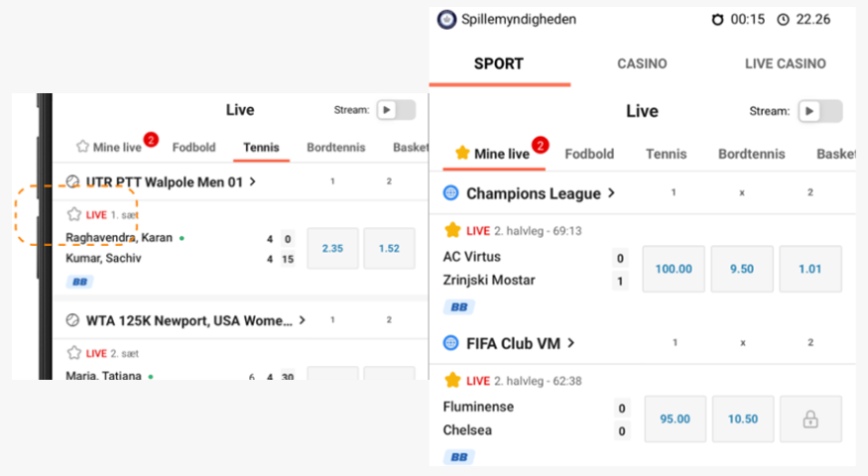Switch to the CASINO tab
This screenshot has width=868, height=476.
pos(642,63)
